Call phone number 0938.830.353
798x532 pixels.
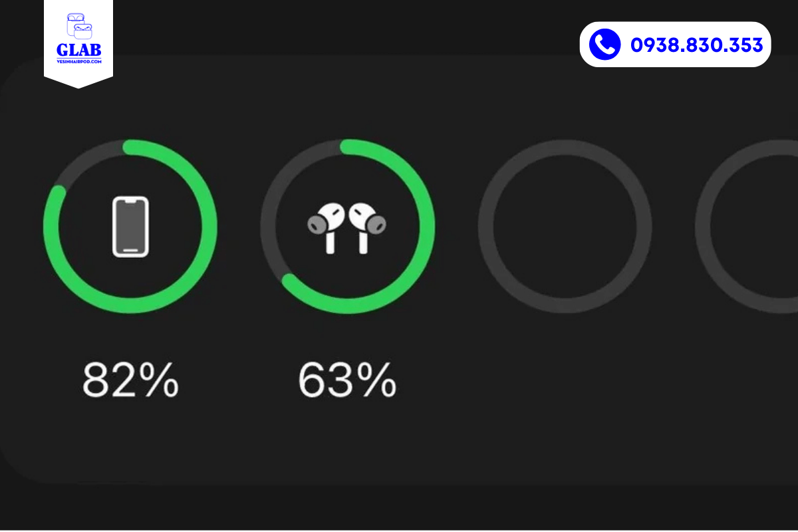click(696, 45)
